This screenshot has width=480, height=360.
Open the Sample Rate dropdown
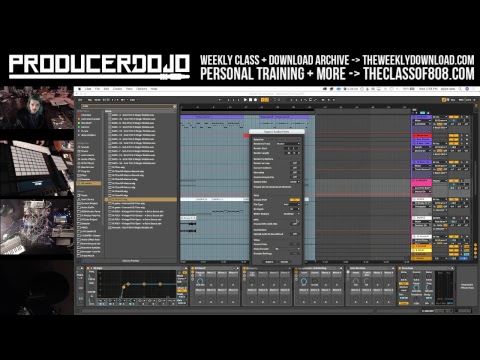(294, 182)
